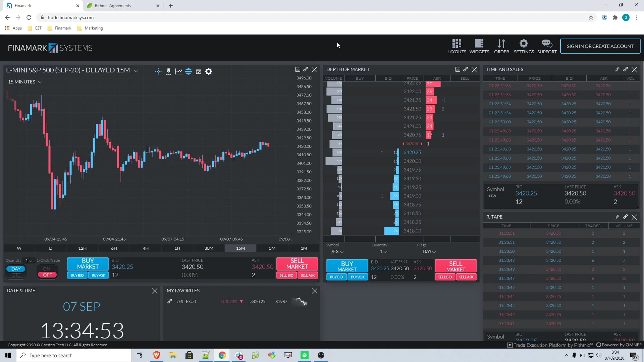Viewport: 644px width, 362px height.
Task: Turn 1-Click Trade ON
Action: pos(47,269)
